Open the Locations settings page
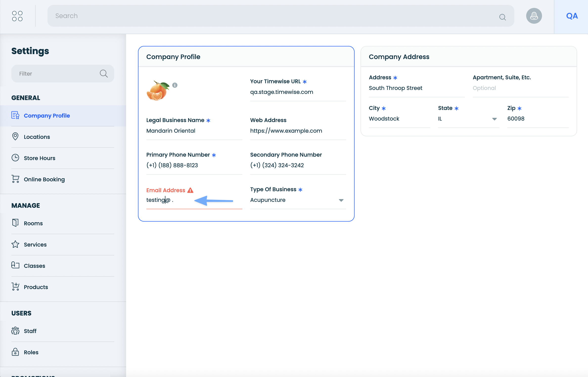This screenshot has height=377, width=588. click(37, 137)
